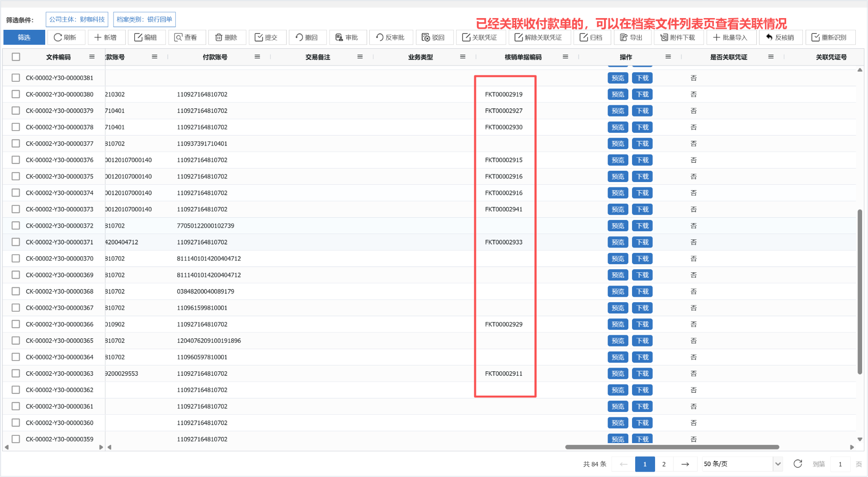Screen dimensions: 868x477
Task: Tick the checkbox for CK-00002-Y30-00000371
Action: pyautogui.click(x=16, y=242)
